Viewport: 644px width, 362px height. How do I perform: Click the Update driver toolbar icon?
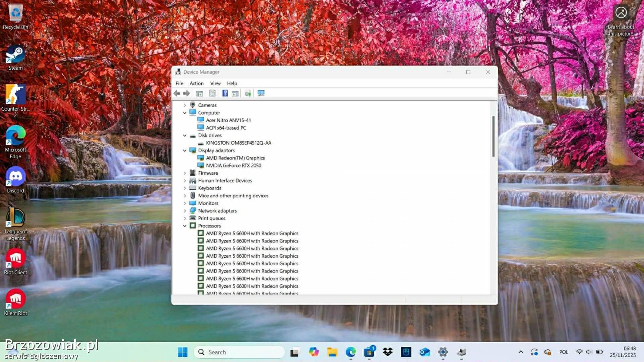[248, 93]
